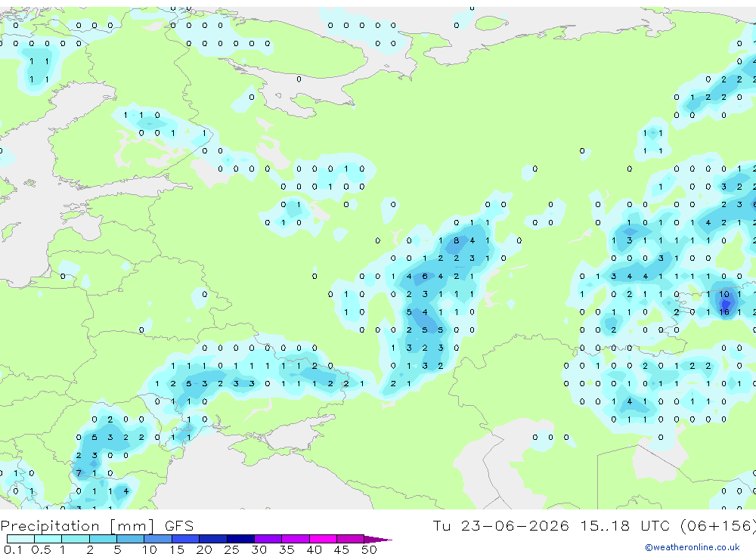This screenshot has width=756, height=554.
Task: Select the 1–2 mm legend swatch
Action: point(76,539)
